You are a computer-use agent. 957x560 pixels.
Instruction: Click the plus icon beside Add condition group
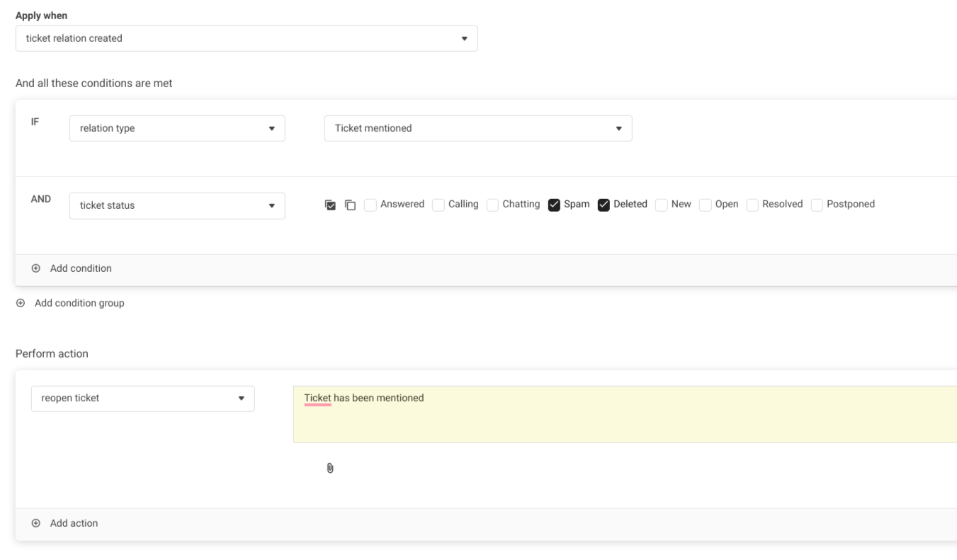21,303
